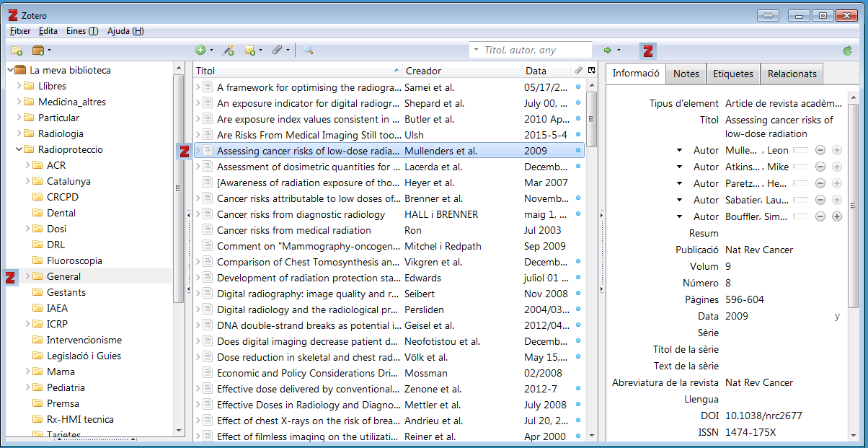Open the column picker icon in item list

(592, 71)
